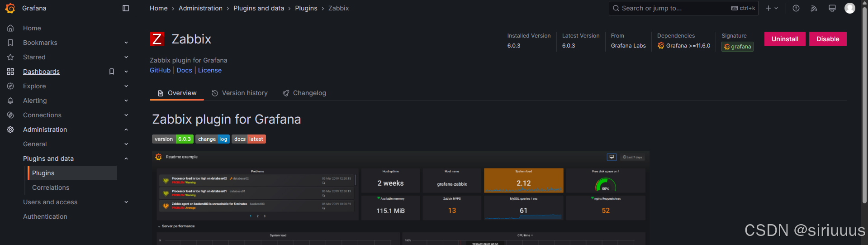Click the Bookmarks icon in sidebar
This screenshot has width=868, height=245.
[x=10, y=43]
